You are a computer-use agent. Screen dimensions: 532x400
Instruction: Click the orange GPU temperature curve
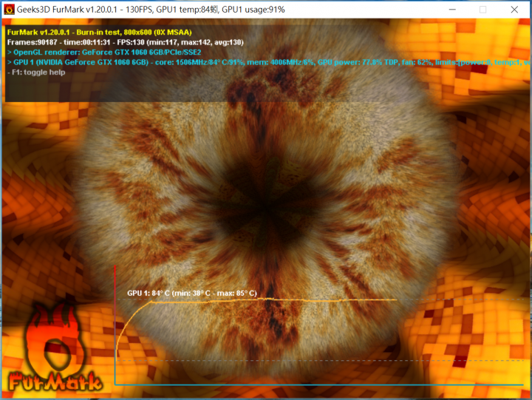tap(256, 300)
